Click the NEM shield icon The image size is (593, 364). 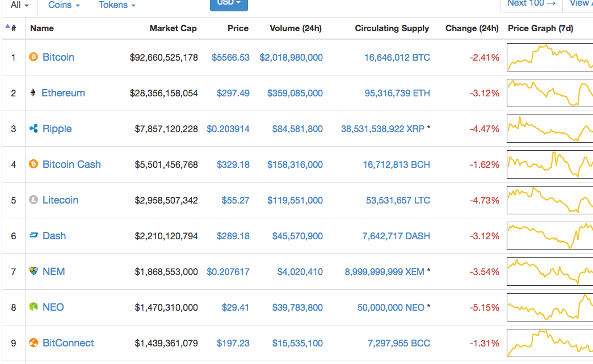point(33,272)
